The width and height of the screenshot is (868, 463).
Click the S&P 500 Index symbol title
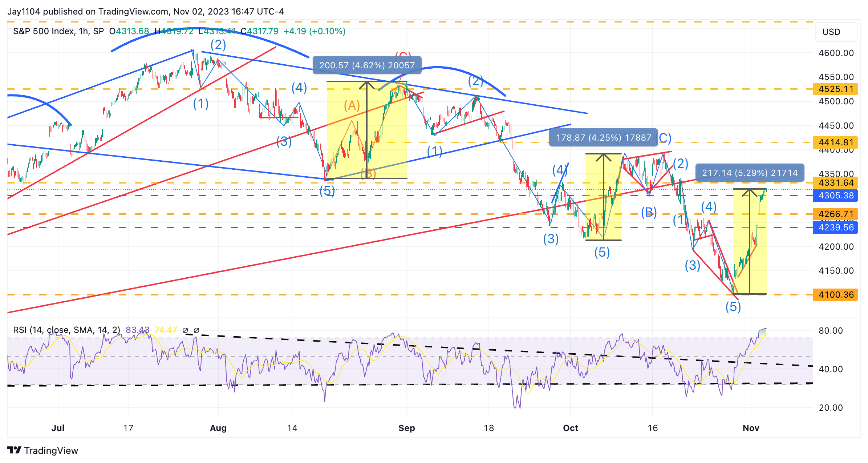(58, 31)
